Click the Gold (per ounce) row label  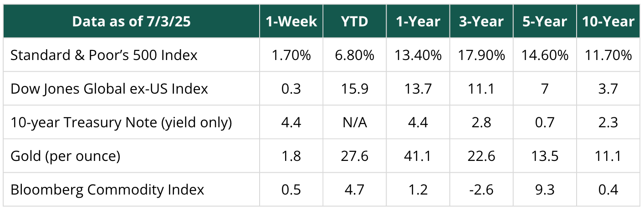(x=65, y=156)
